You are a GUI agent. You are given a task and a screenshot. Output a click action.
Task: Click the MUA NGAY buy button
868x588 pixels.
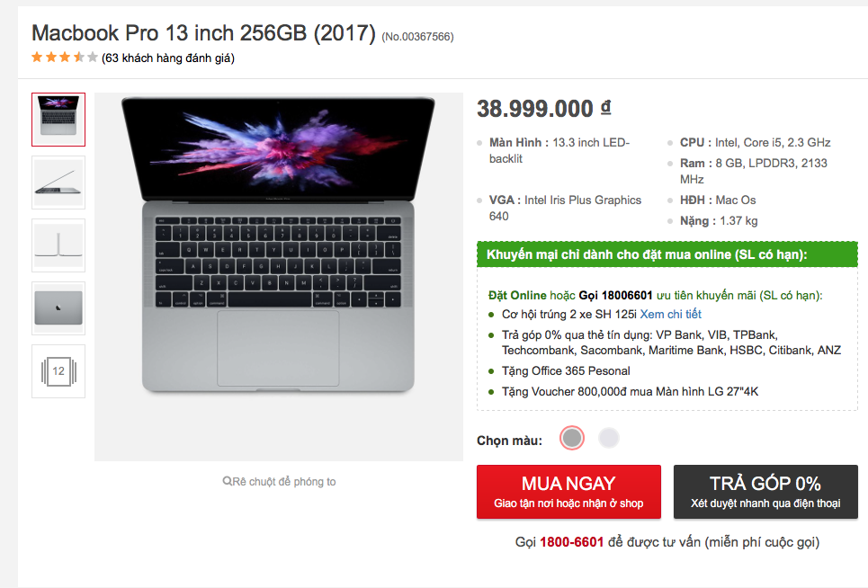tap(568, 492)
